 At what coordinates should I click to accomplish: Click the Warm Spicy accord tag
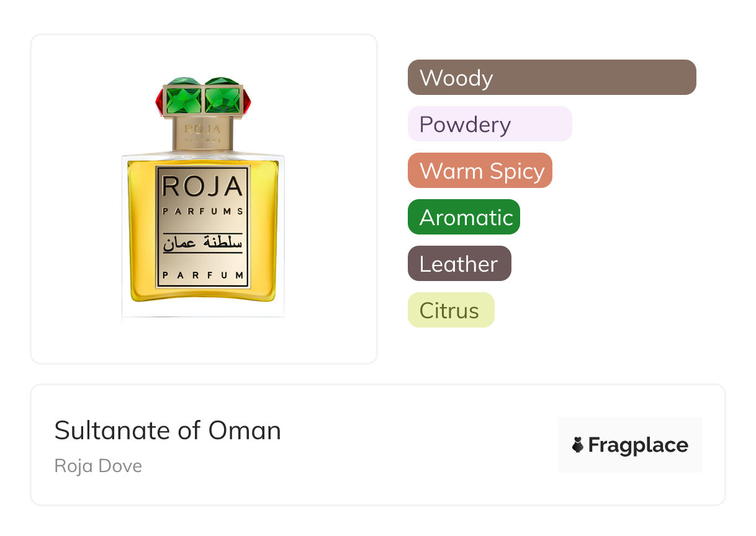480,171
